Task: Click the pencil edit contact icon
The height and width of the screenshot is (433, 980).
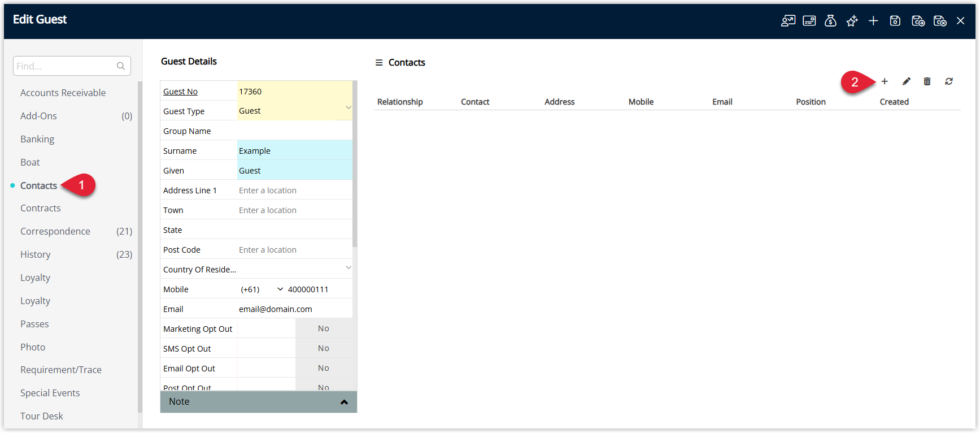Action: tap(906, 81)
